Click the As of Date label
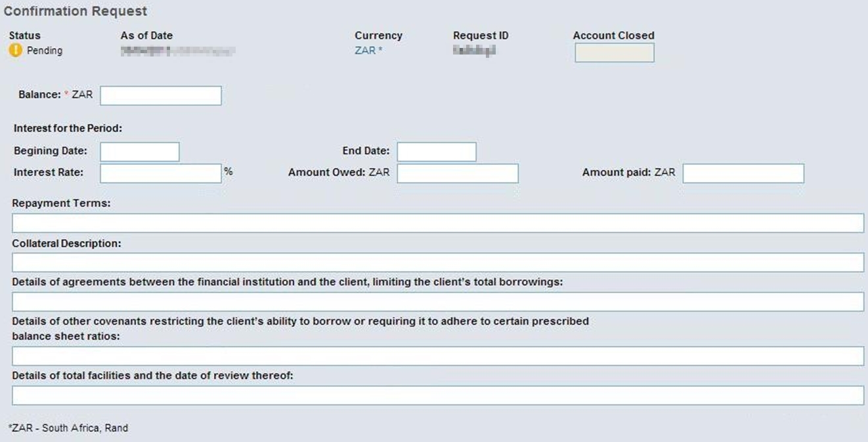Image resolution: width=868 pixels, height=442 pixels. pos(146,35)
